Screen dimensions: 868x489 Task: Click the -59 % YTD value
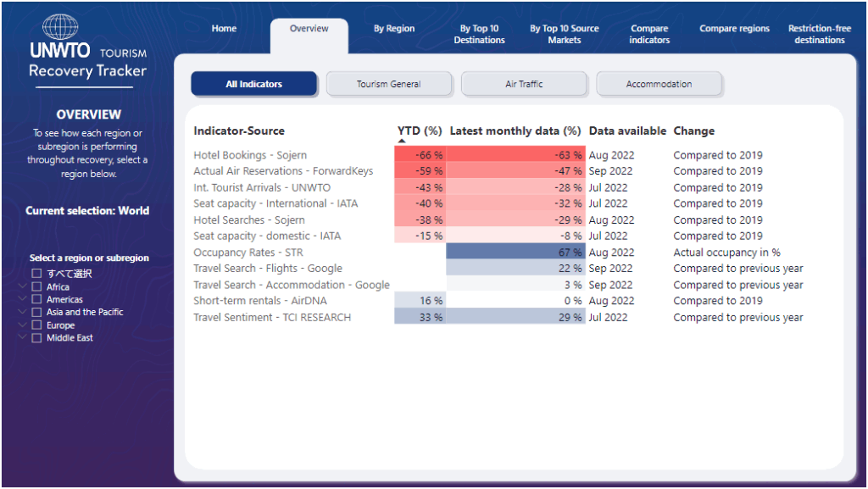click(420, 171)
